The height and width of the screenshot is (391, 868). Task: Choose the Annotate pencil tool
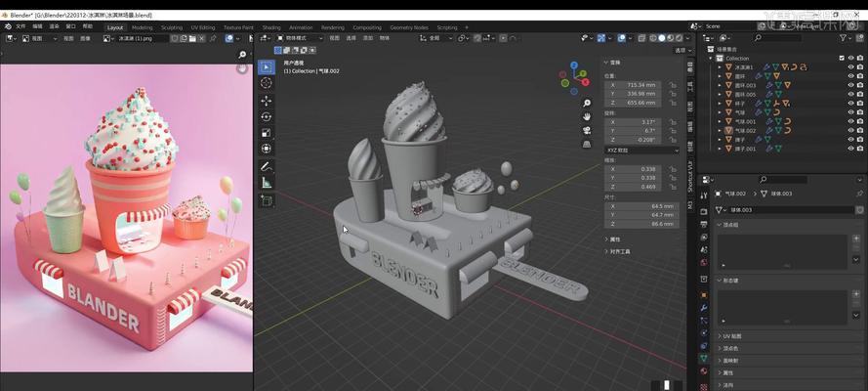pos(267,166)
